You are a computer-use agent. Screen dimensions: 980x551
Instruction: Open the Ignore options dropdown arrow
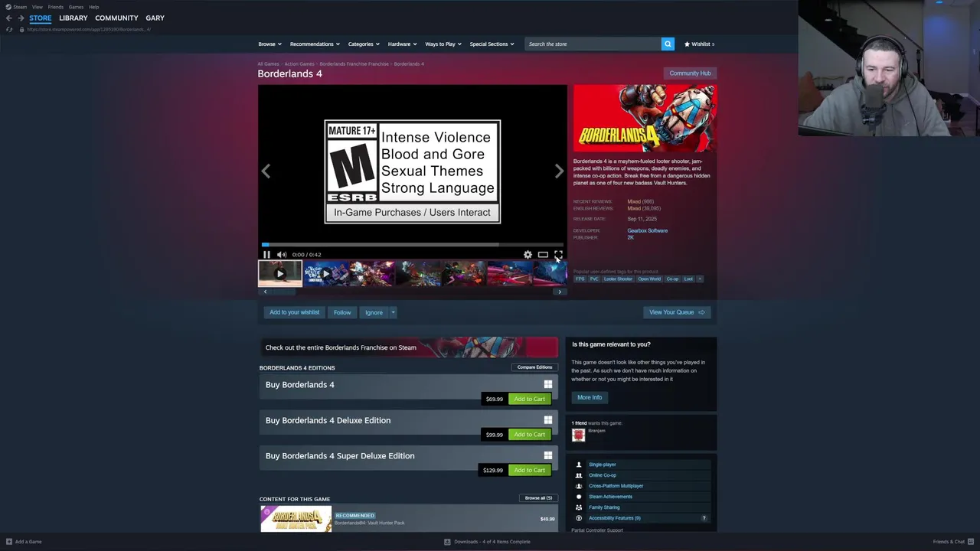click(x=393, y=312)
